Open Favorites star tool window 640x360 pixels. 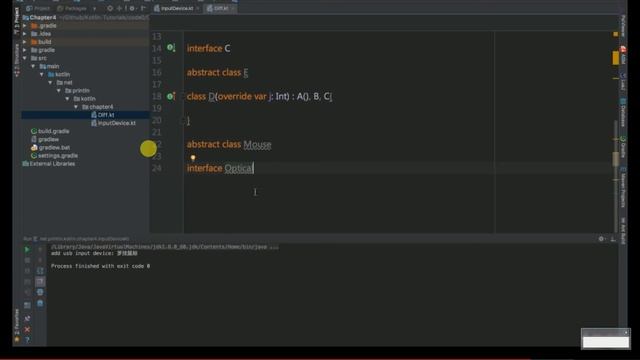click(17, 325)
